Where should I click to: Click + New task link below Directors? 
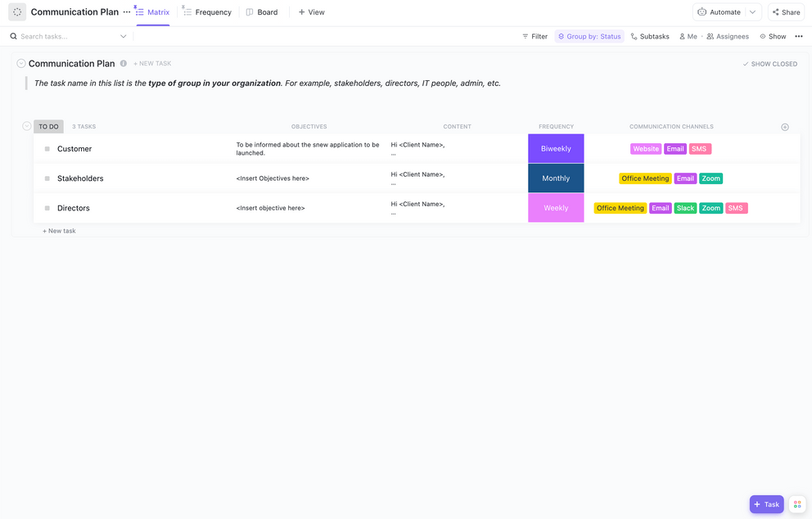[x=59, y=231]
